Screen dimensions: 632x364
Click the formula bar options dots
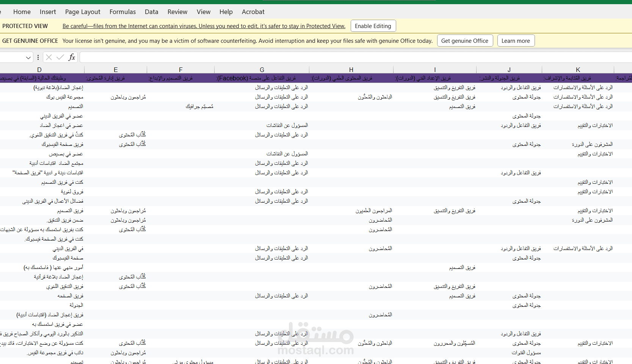[x=38, y=58]
